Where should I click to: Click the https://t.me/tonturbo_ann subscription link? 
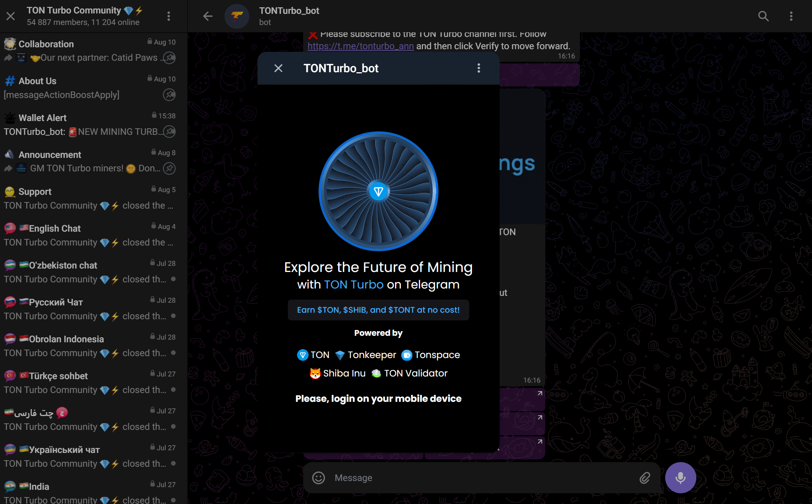tap(359, 45)
